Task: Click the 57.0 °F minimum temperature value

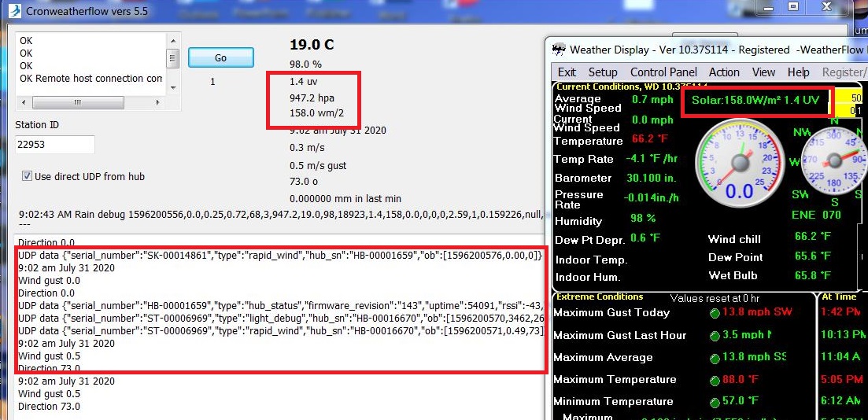Action: 741,401
